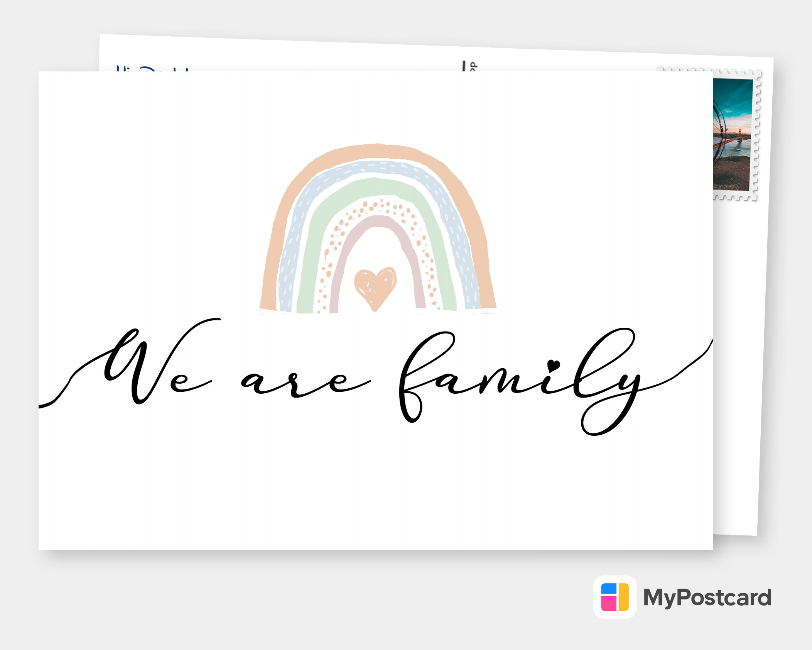812x650 pixels.
Task: Click the MyPostcard brand name text
Action: 707,598
